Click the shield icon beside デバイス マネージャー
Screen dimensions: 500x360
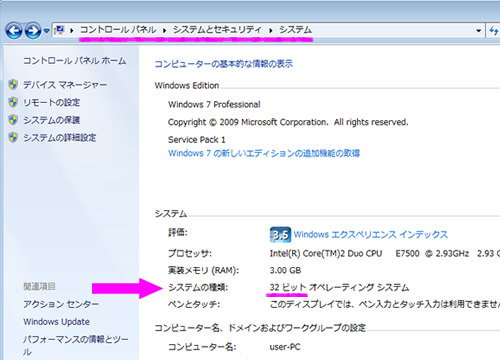(x=13, y=84)
